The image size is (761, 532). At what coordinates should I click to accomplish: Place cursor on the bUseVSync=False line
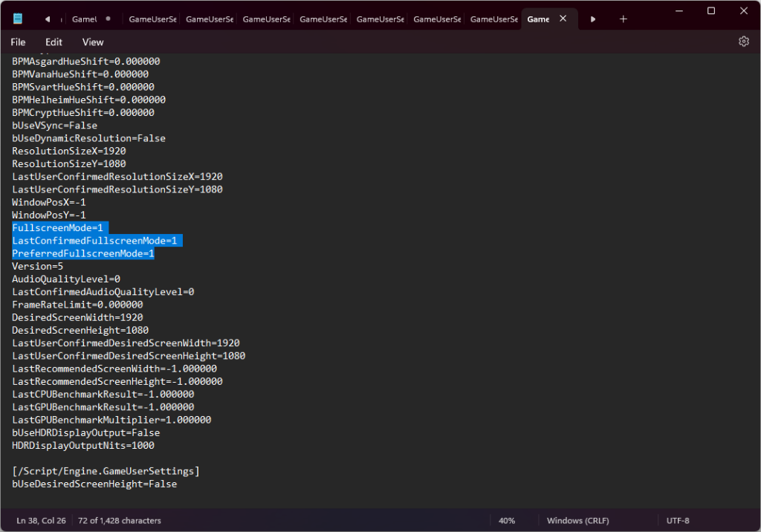(x=54, y=126)
